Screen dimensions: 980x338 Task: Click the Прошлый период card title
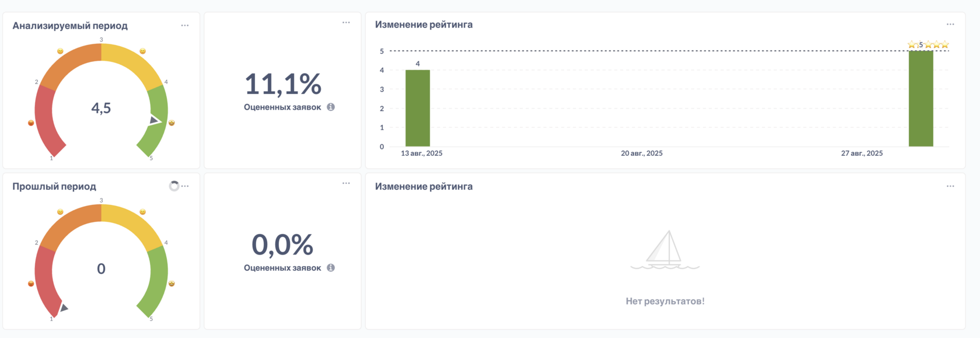[x=54, y=187]
